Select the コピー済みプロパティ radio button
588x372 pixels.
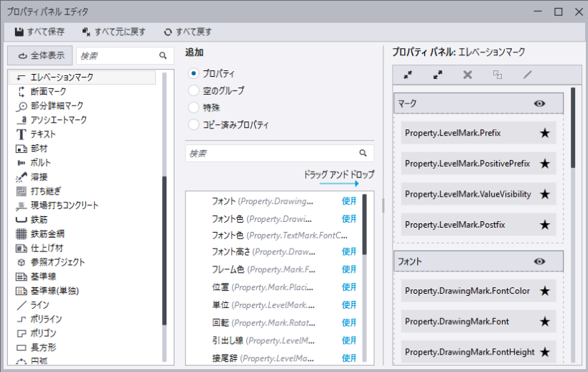click(x=194, y=124)
